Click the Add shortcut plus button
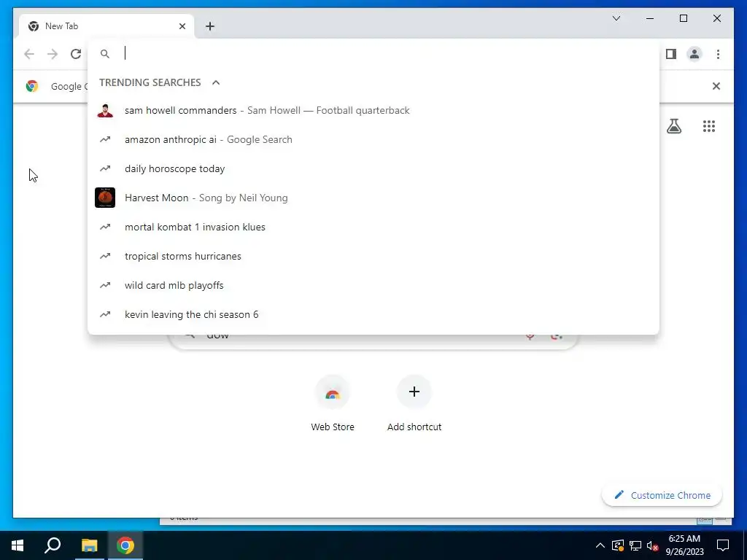The width and height of the screenshot is (747, 560). pos(414,392)
